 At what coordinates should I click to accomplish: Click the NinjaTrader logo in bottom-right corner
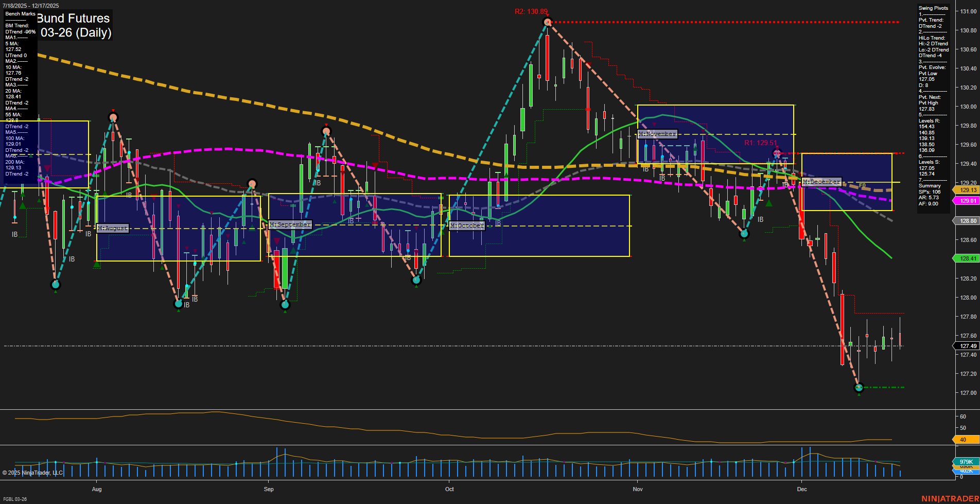[949, 498]
